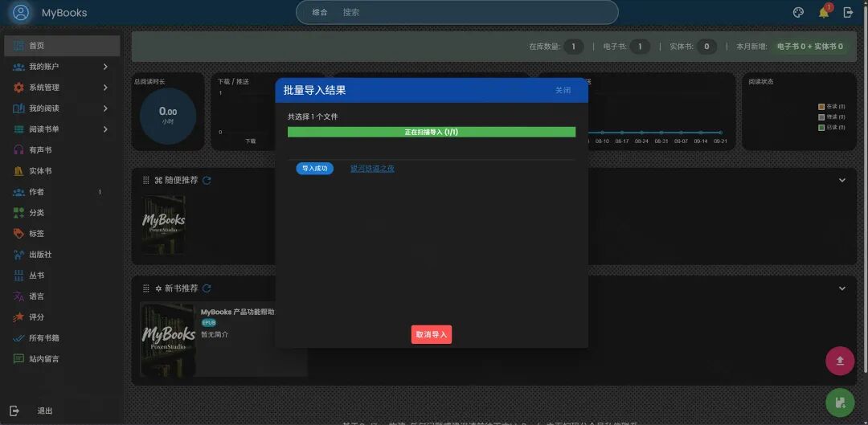The width and height of the screenshot is (868, 425).
Task: Click the green import progress bar
Action: [x=432, y=132]
